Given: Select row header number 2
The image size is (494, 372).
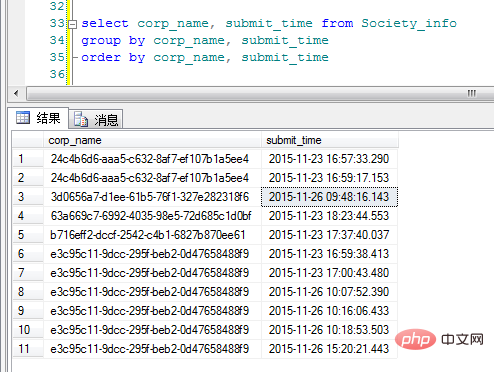Looking at the screenshot, I should [28, 178].
